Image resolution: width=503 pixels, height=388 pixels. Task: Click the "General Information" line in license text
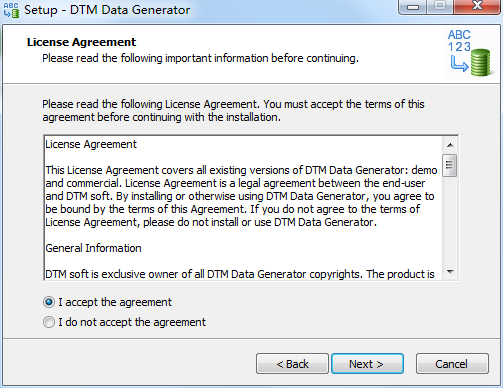click(93, 248)
